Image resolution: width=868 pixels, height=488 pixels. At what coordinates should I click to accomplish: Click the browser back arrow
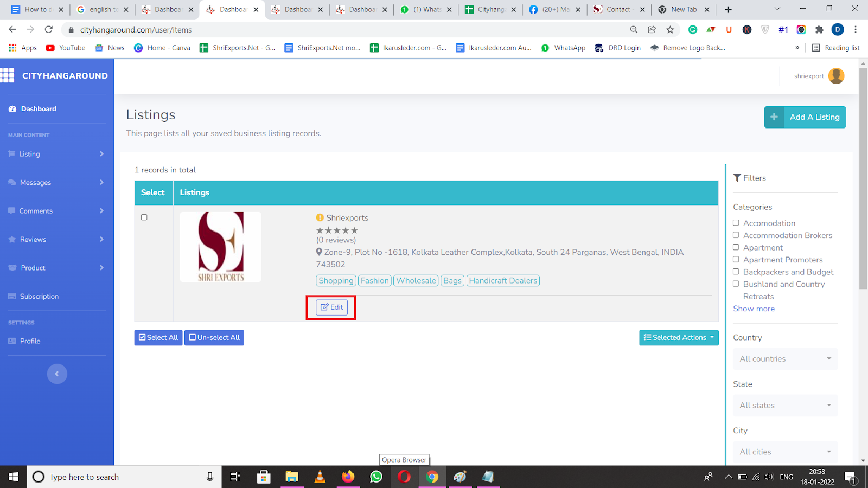12,29
